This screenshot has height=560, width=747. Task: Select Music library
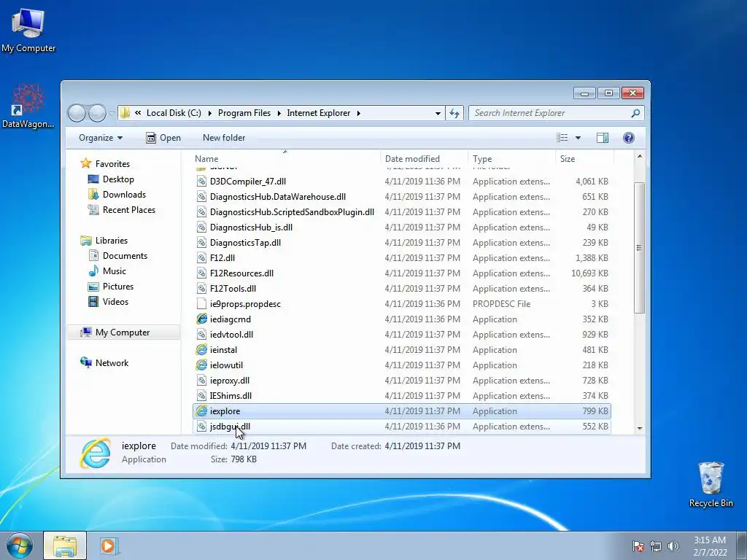pos(115,271)
